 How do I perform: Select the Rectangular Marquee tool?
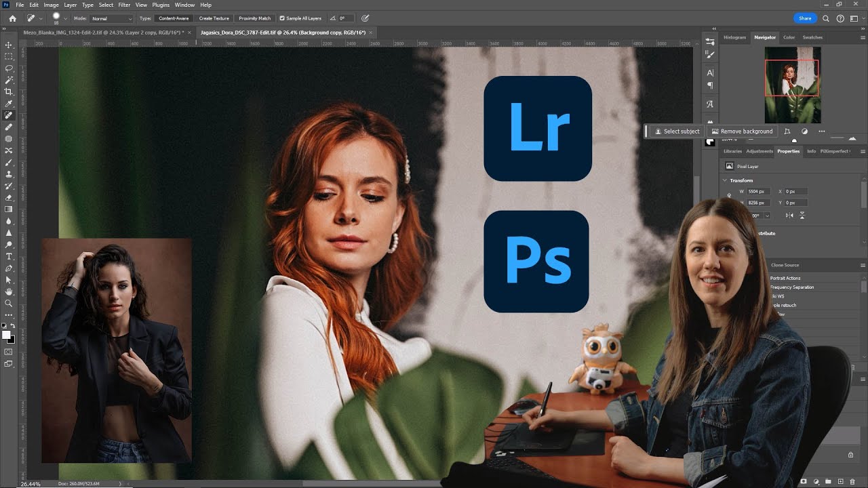click(9, 56)
